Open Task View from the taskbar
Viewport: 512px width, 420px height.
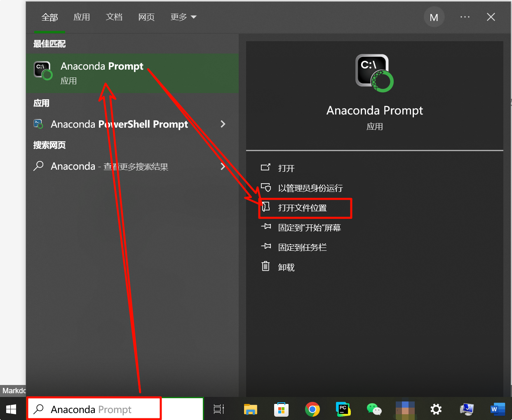click(219, 409)
